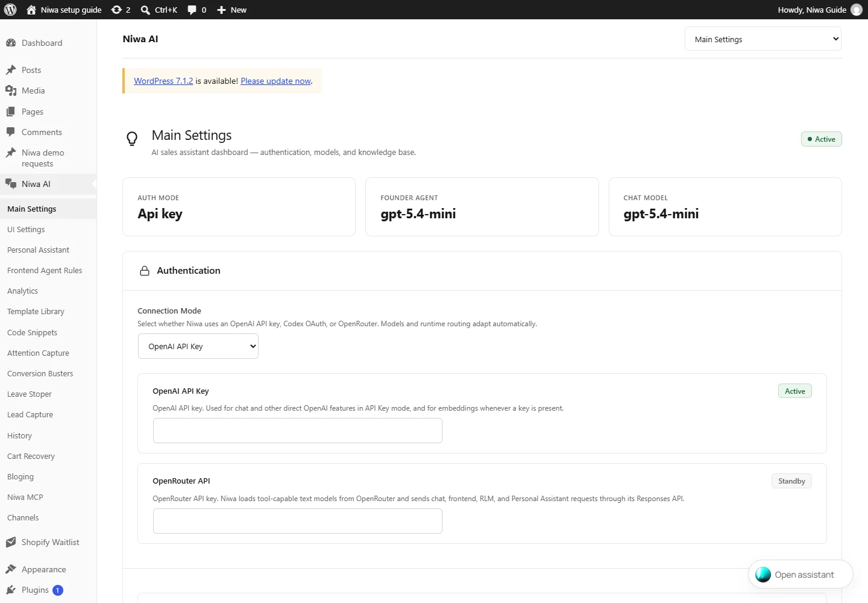Open UI Settings submenu item

pyautogui.click(x=26, y=229)
